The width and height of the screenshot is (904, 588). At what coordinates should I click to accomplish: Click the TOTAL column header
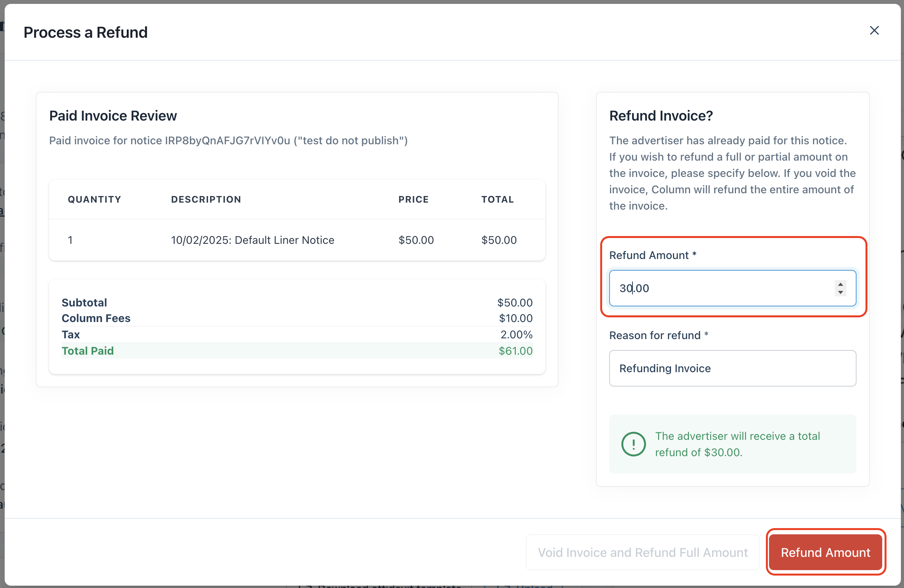tap(497, 199)
